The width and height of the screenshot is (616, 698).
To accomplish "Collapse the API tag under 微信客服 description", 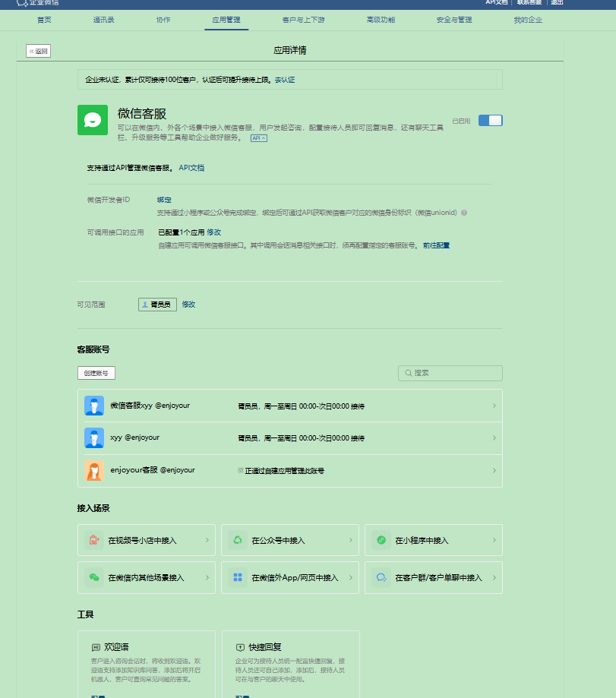I will (x=258, y=138).
